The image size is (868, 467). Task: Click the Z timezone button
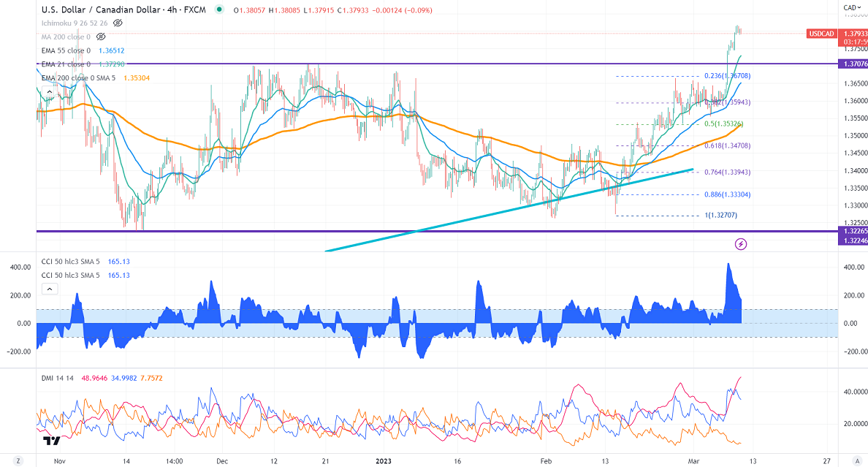pos(20,461)
